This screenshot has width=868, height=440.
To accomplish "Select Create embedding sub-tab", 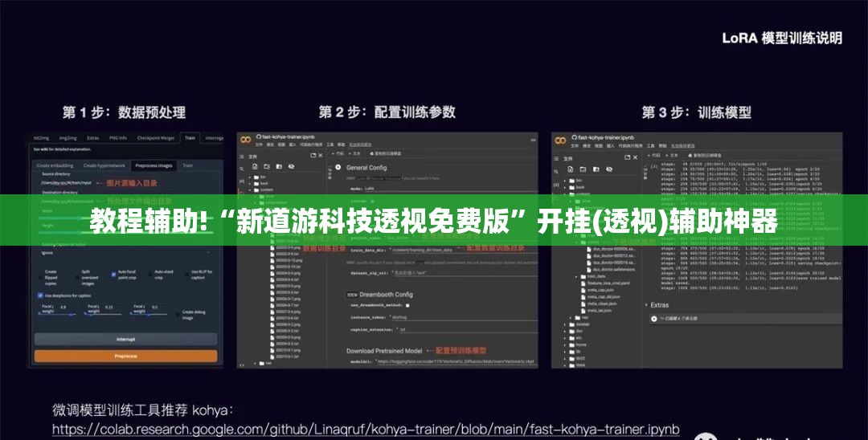I will click(x=55, y=165).
